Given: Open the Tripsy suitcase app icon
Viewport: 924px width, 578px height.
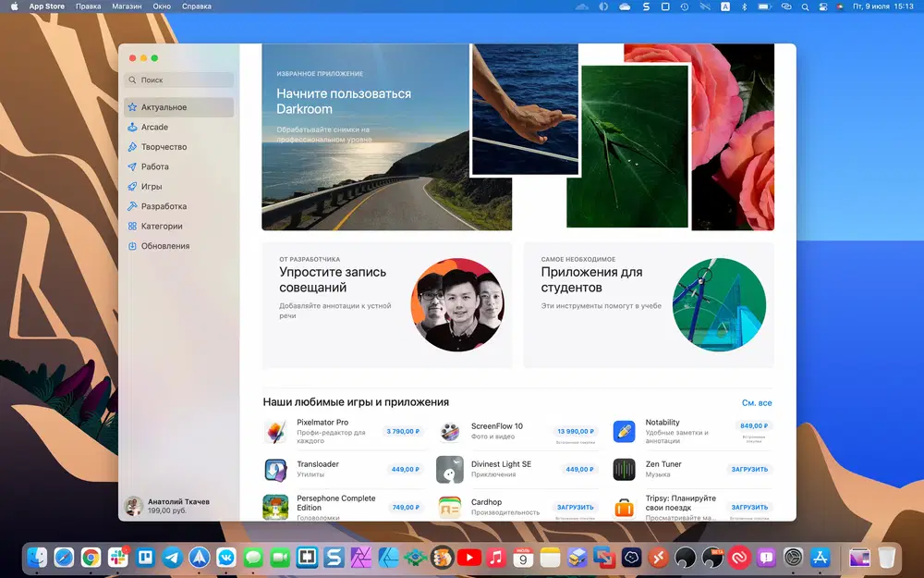Looking at the screenshot, I should [x=624, y=507].
